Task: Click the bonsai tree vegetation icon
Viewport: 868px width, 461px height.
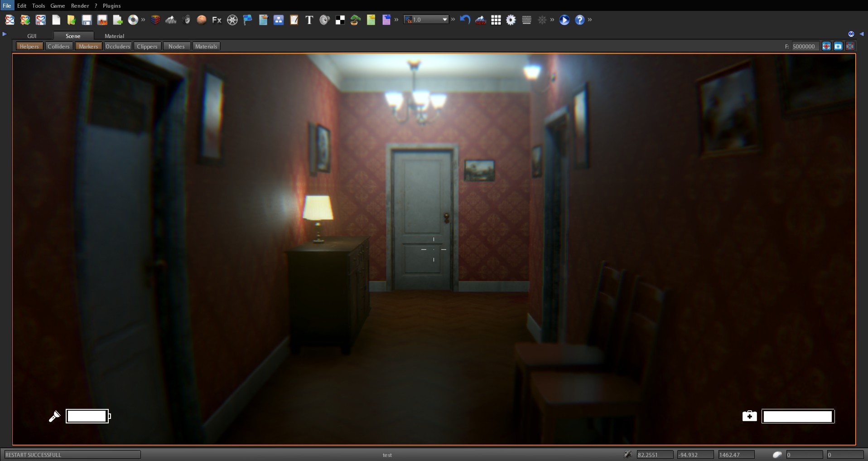Action: coord(355,20)
